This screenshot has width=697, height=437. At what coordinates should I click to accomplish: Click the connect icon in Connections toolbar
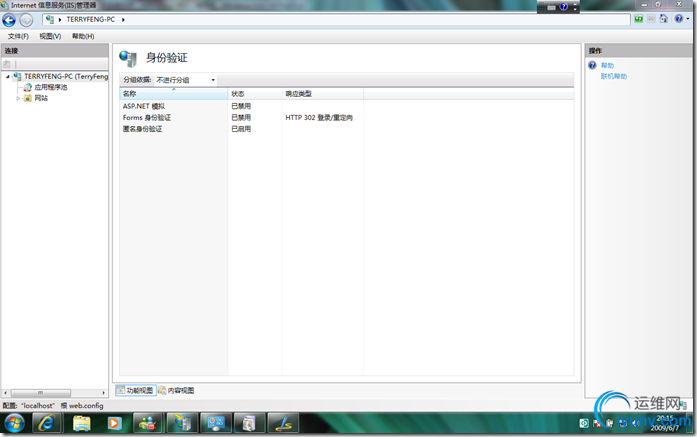click(x=7, y=64)
